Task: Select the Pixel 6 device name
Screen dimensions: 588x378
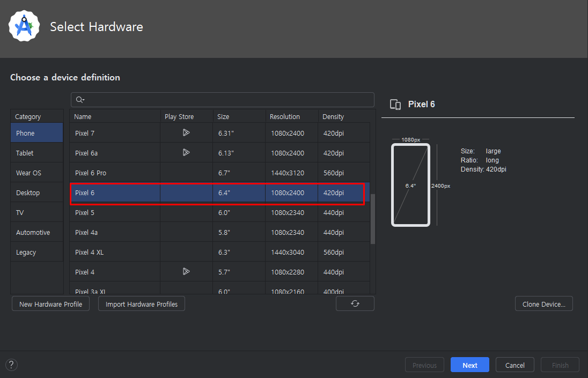Action: coord(85,192)
